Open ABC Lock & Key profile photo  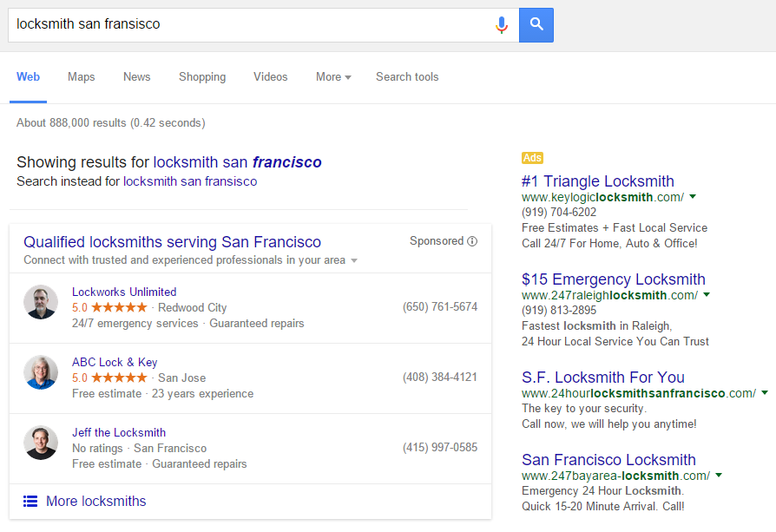click(41, 372)
